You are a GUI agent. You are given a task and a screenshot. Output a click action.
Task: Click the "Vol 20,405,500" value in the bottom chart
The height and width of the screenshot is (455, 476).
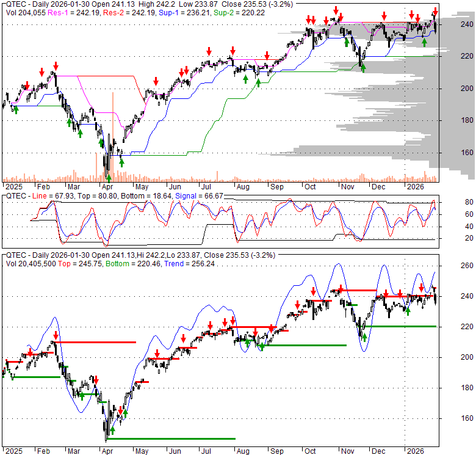[x=31, y=264]
